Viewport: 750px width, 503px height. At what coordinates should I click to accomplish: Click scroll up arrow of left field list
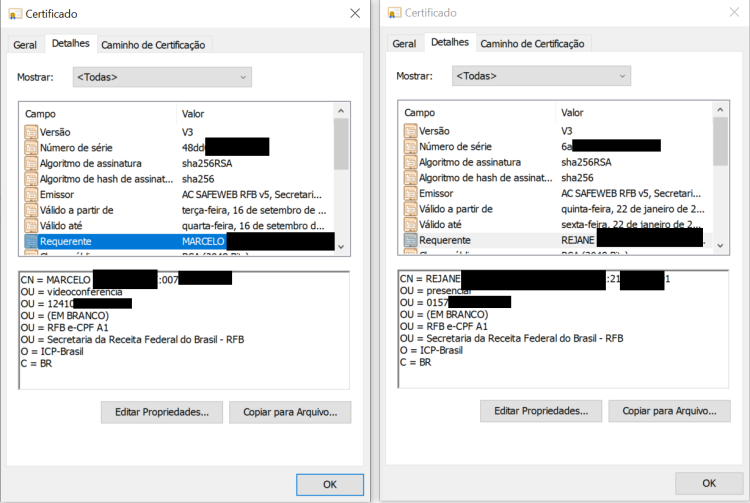click(x=341, y=111)
